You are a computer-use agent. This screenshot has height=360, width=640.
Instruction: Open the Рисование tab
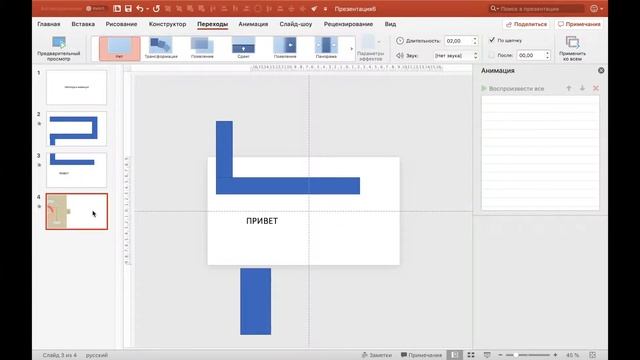pyautogui.click(x=121, y=24)
